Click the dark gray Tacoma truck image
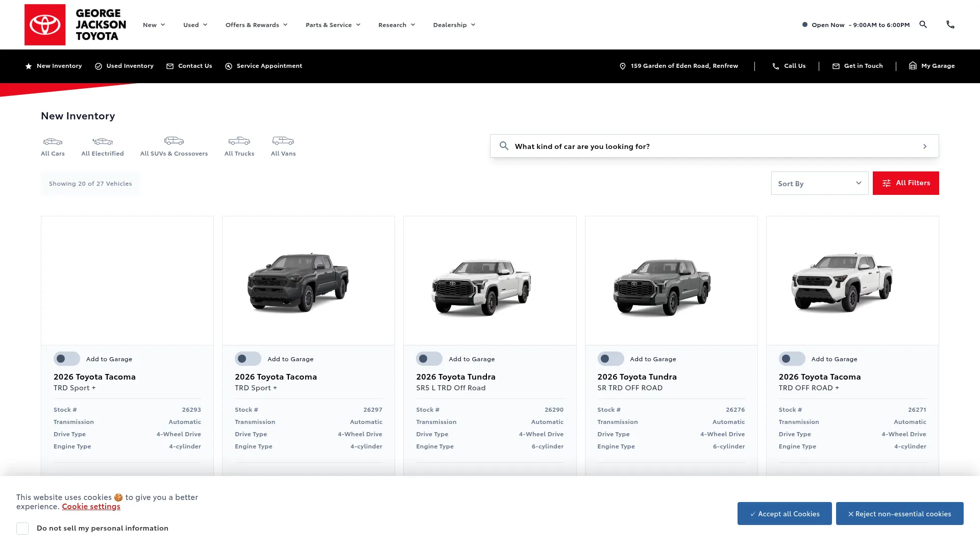Screen dimensions: 980x551 point(298,282)
